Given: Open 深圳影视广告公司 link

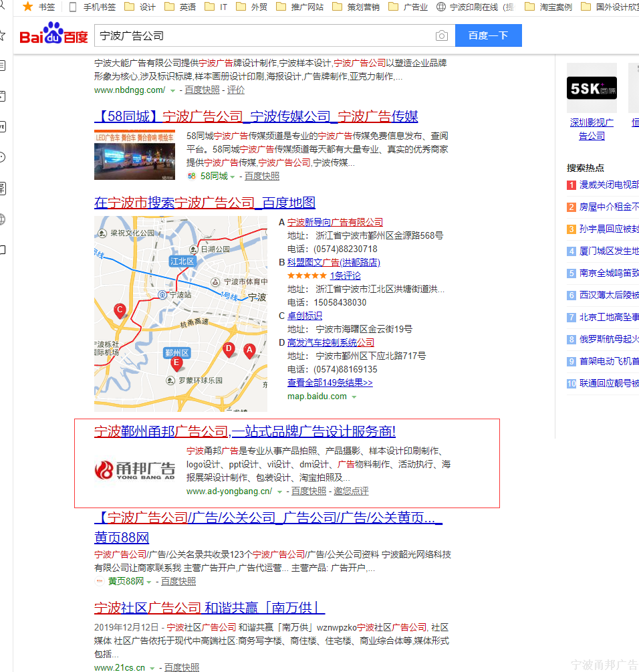Looking at the screenshot, I should coord(592,130).
